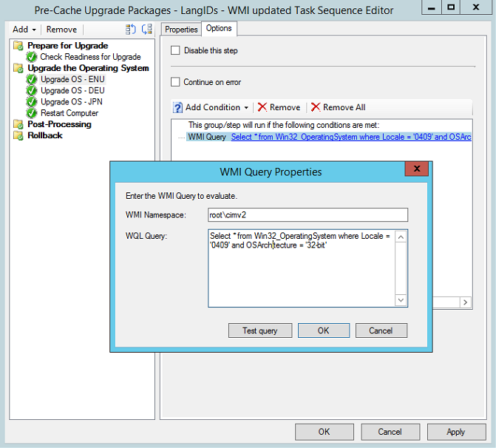The image size is (496, 448).
Task: Switch to the Properties tab
Action: pos(181,30)
